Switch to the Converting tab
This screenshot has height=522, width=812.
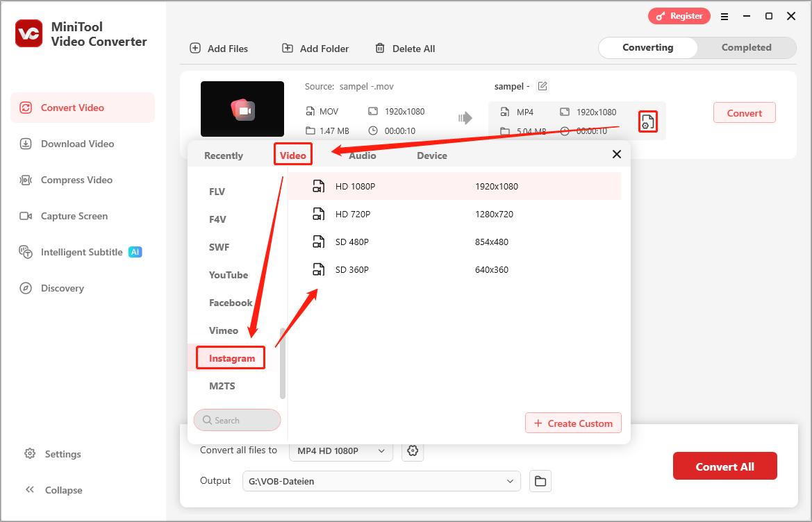coord(648,48)
